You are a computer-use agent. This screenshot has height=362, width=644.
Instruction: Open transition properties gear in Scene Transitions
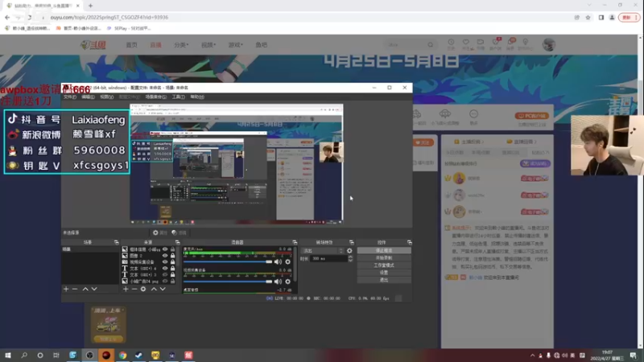click(349, 251)
